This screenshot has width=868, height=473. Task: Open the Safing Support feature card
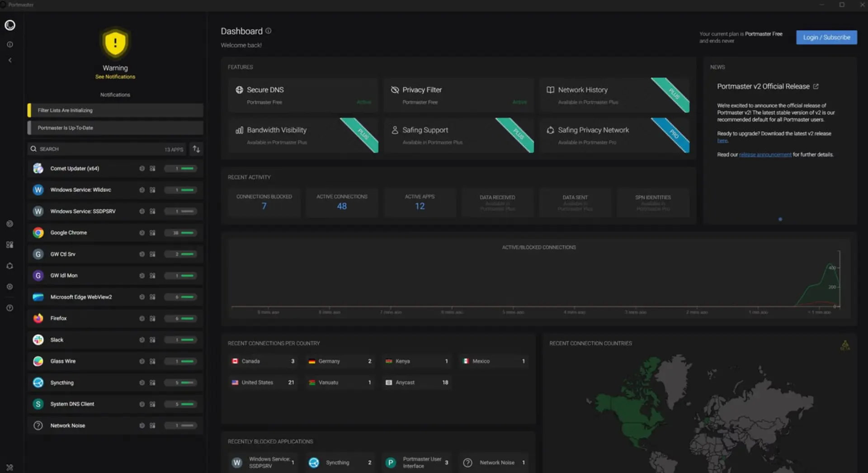pos(458,135)
